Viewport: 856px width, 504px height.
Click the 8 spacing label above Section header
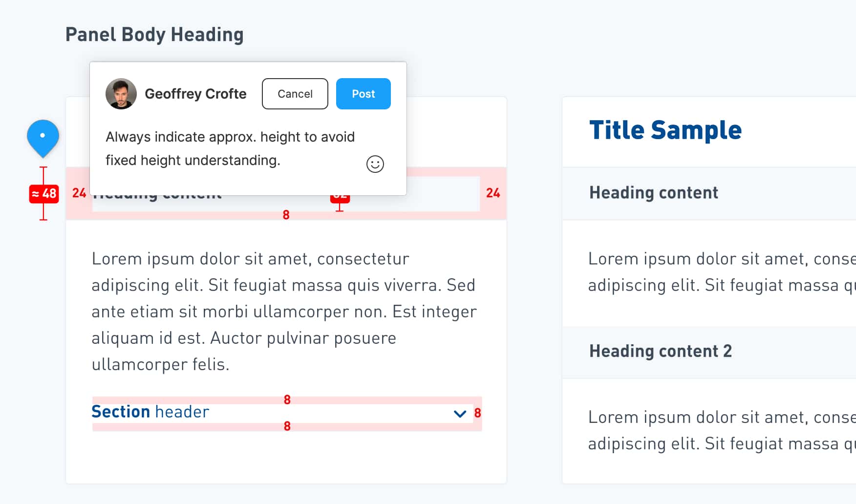tap(287, 400)
